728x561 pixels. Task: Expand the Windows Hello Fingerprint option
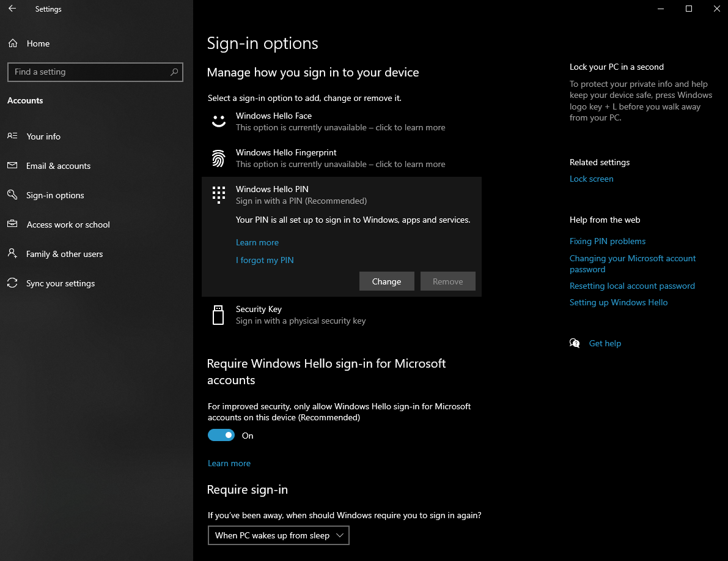coord(340,158)
